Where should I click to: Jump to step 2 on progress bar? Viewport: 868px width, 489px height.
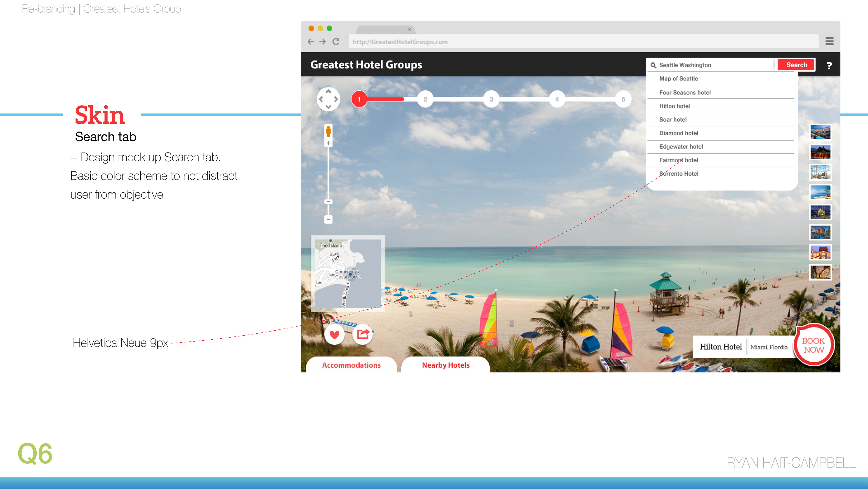(x=425, y=99)
